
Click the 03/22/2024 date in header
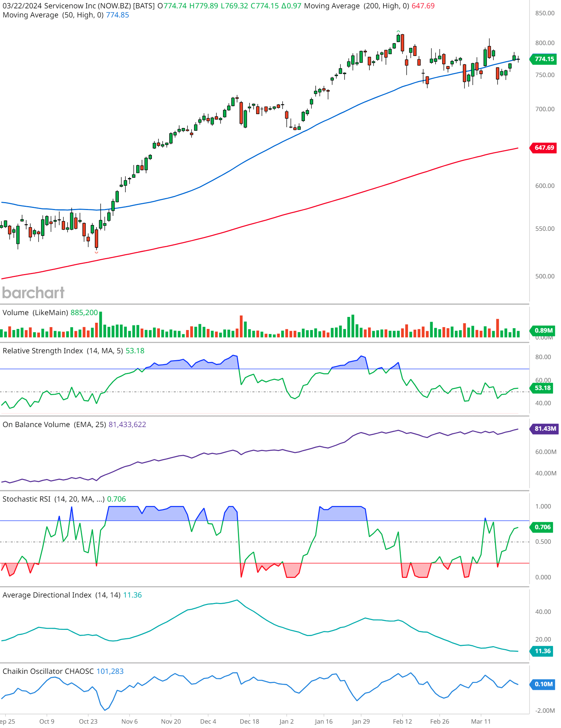(x=22, y=6)
